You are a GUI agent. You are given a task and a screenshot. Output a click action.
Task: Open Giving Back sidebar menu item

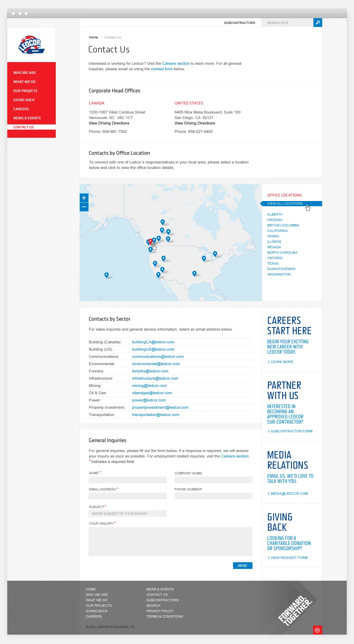(x=24, y=100)
